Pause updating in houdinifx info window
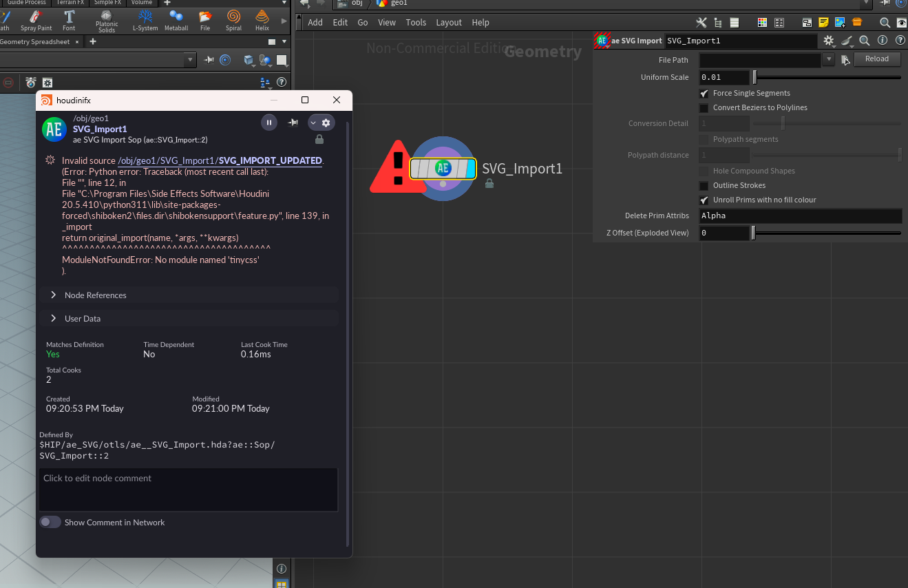 tap(269, 123)
